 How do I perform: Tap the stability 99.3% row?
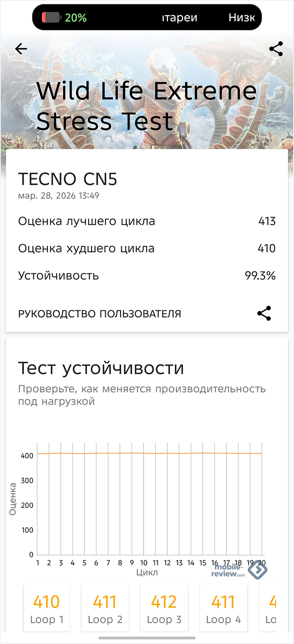point(147,276)
